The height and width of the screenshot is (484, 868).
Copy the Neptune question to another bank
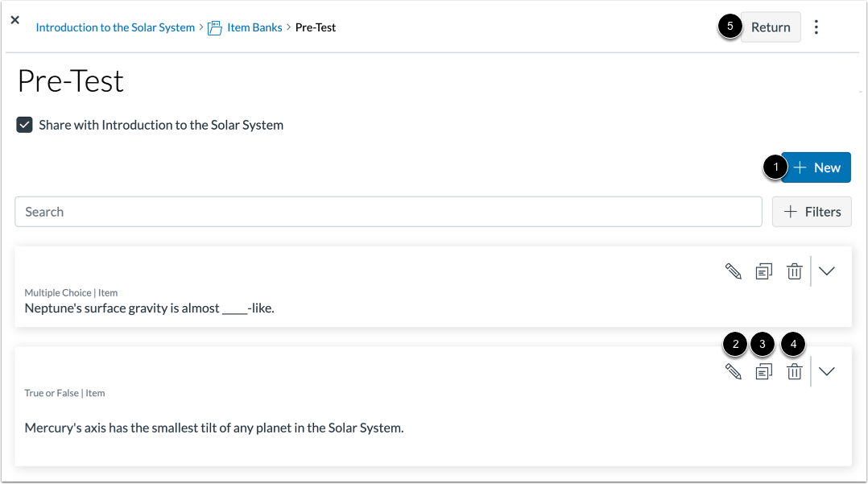tap(764, 271)
